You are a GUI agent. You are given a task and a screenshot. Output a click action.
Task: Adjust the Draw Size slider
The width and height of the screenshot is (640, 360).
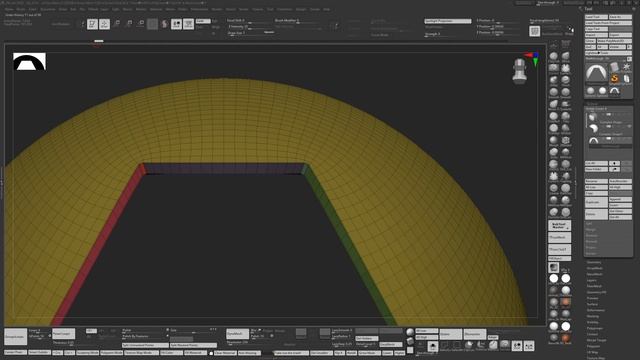click(x=251, y=33)
